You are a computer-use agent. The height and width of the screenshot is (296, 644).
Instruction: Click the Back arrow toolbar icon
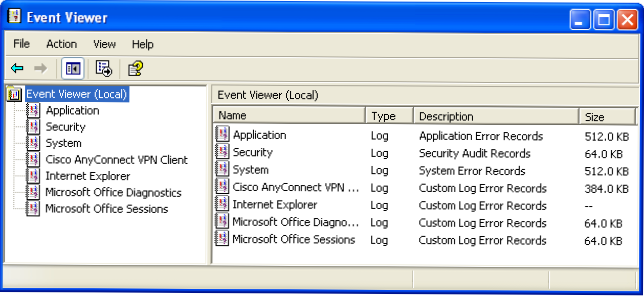pos(17,69)
